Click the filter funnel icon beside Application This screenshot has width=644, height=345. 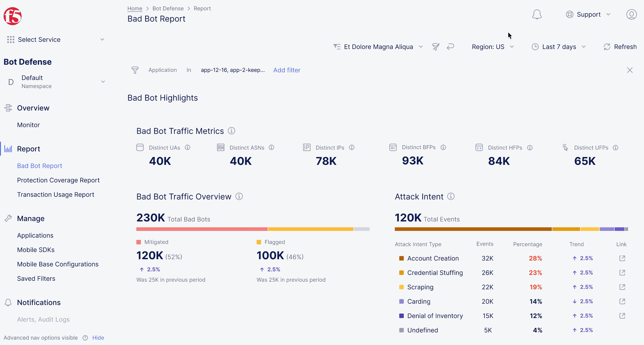click(x=135, y=70)
